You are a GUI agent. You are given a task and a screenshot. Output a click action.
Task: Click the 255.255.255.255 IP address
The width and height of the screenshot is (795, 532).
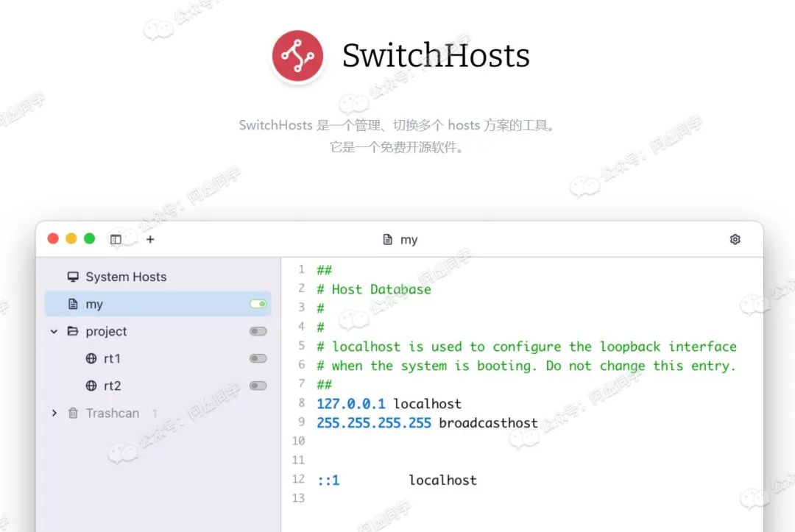(374, 423)
